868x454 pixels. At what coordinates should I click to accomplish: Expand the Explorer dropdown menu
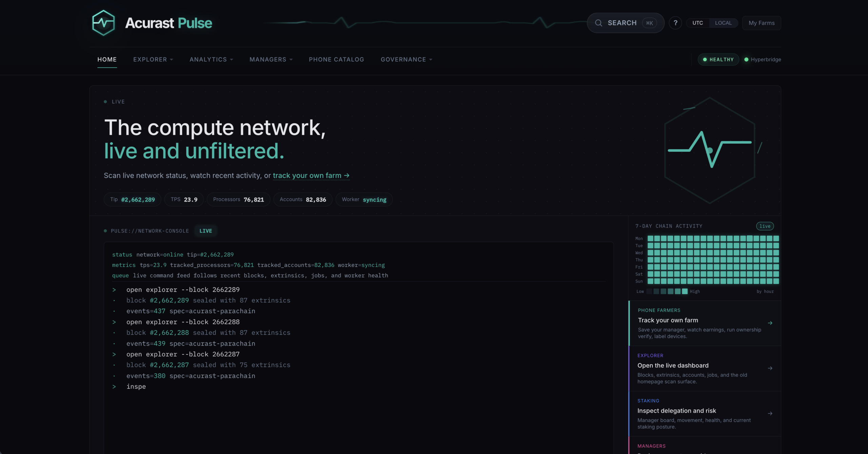tap(153, 59)
